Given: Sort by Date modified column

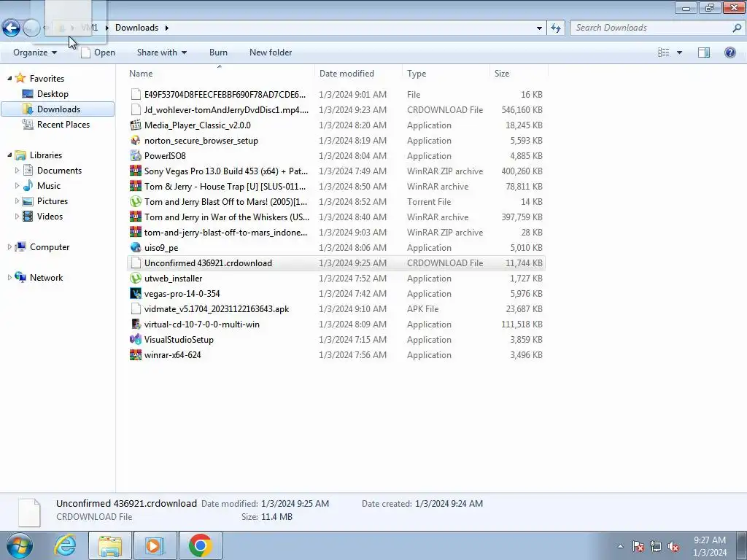Looking at the screenshot, I should [x=347, y=74].
